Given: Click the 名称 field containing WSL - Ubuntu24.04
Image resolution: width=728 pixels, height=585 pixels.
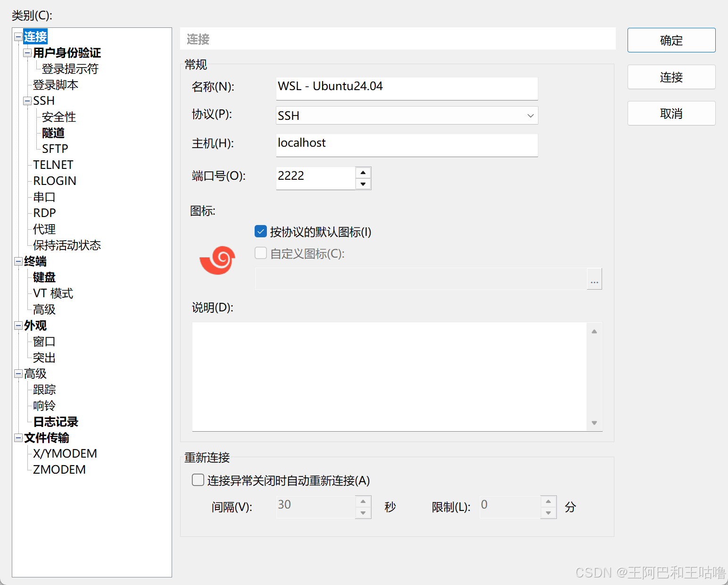Looking at the screenshot, I should tap(407, 89).
